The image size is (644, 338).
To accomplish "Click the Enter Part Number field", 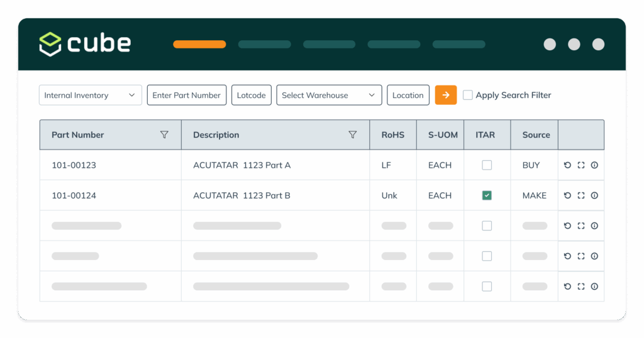I will (186, 95).
